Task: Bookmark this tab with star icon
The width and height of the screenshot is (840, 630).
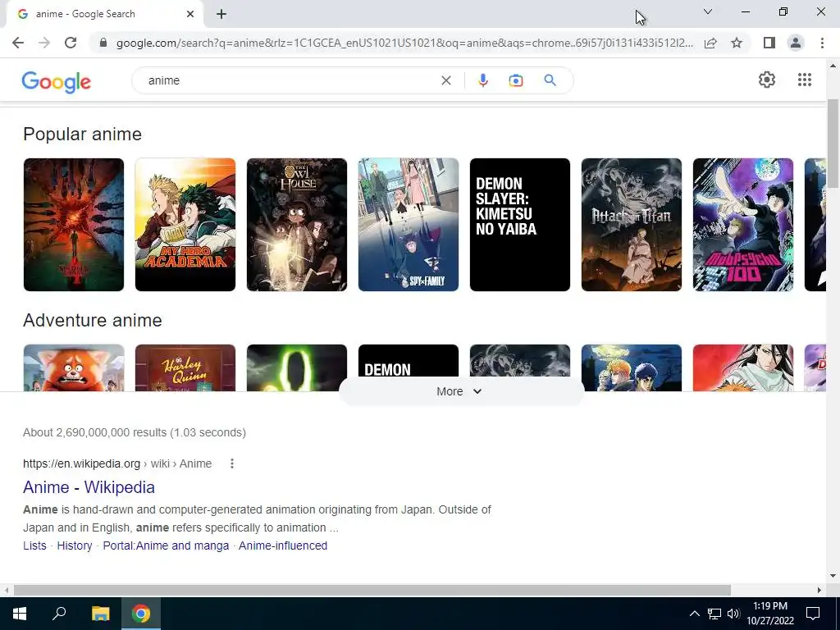Action: click(737, 43)
